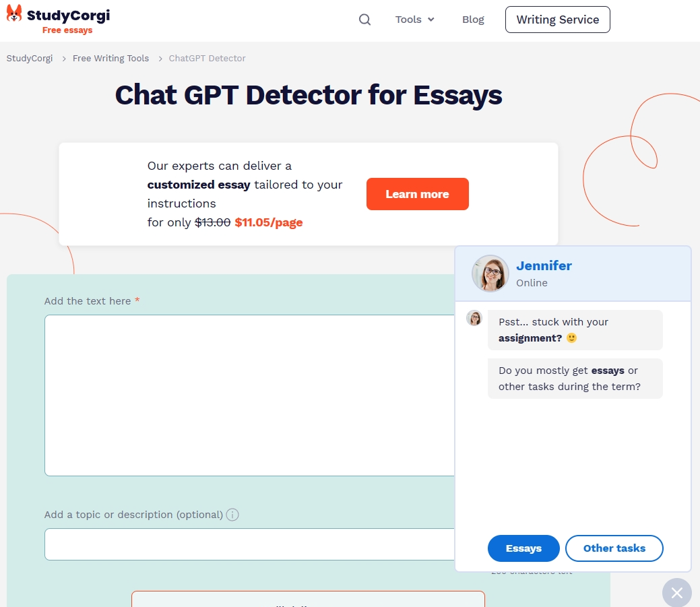
Task: Click the topic or description input field
Action: point(249,544)
